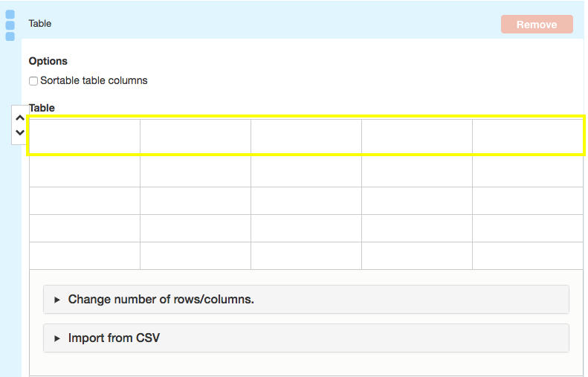
Task: Click middle column cell in the third table row
Action: pyautogui.click(x=306, y=201)
